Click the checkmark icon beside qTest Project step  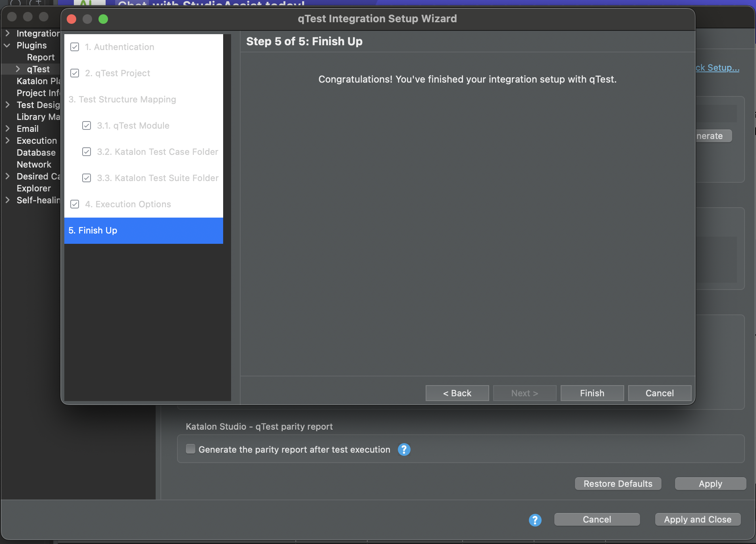[75, 73]
